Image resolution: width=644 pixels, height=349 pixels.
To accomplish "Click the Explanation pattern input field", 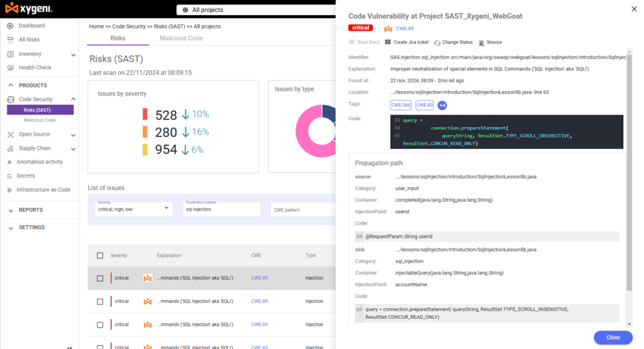I will tap(221, 209).
